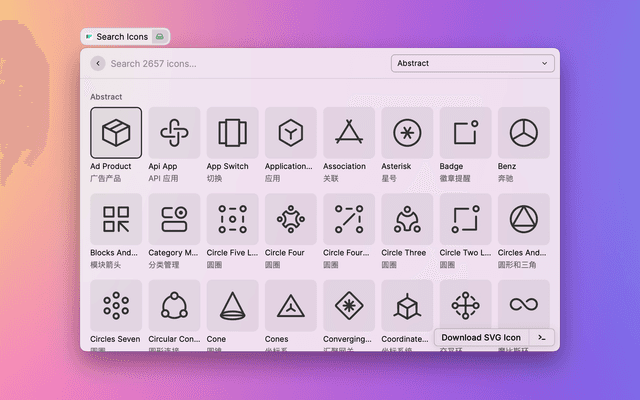
Task: Pick the Circle Three icon
Action: point(407,219)
